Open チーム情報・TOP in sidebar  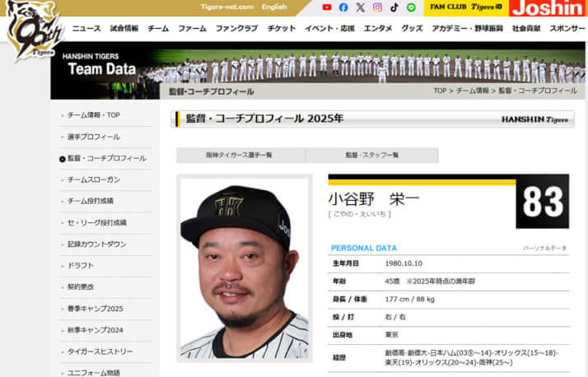(x=94, y=115)
